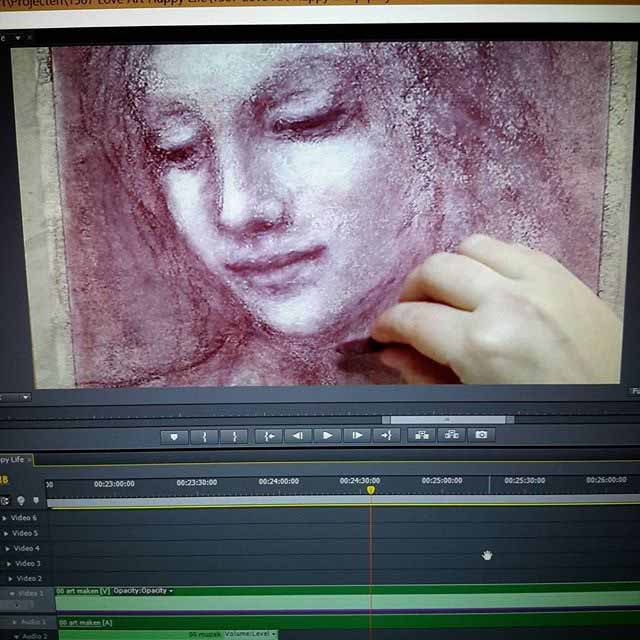Export a frame with the camera icon
Viewport: 640px width, 640px height.
(481, 435)
